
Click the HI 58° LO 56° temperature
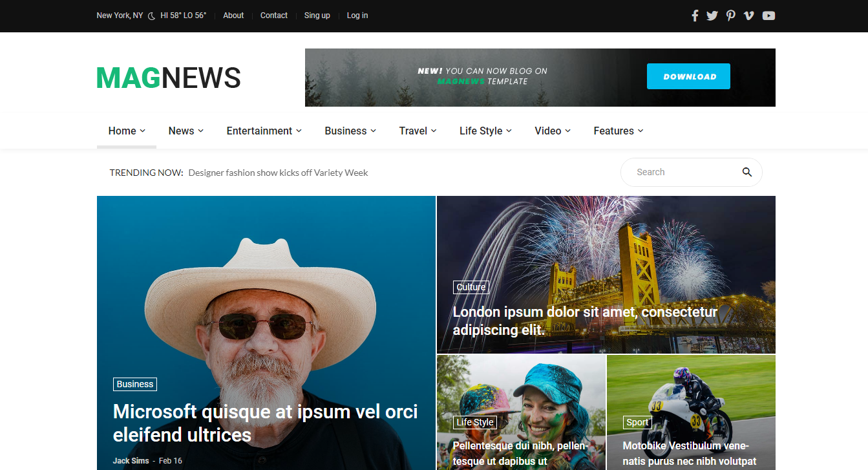click(184, 16)
